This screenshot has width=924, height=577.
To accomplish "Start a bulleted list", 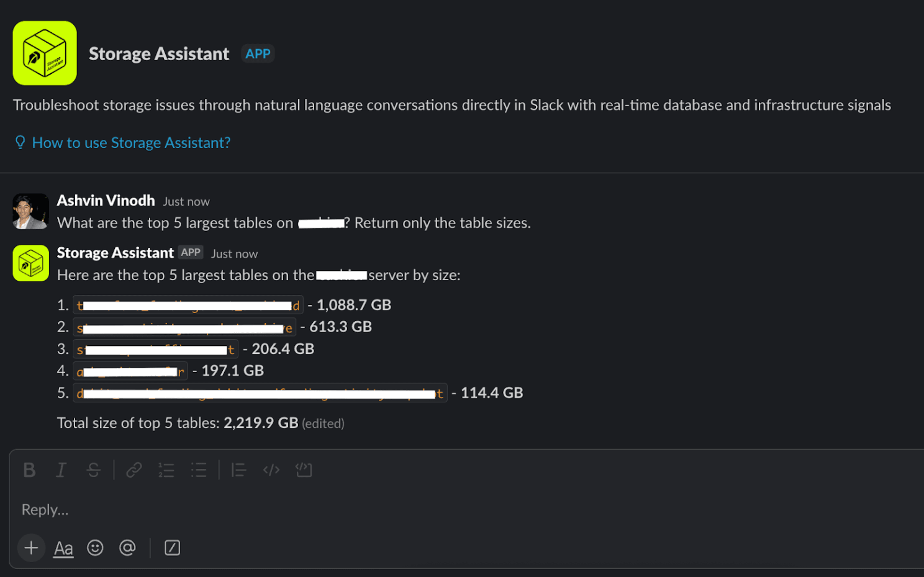I will pyautogui.click(x=199, y=470).
